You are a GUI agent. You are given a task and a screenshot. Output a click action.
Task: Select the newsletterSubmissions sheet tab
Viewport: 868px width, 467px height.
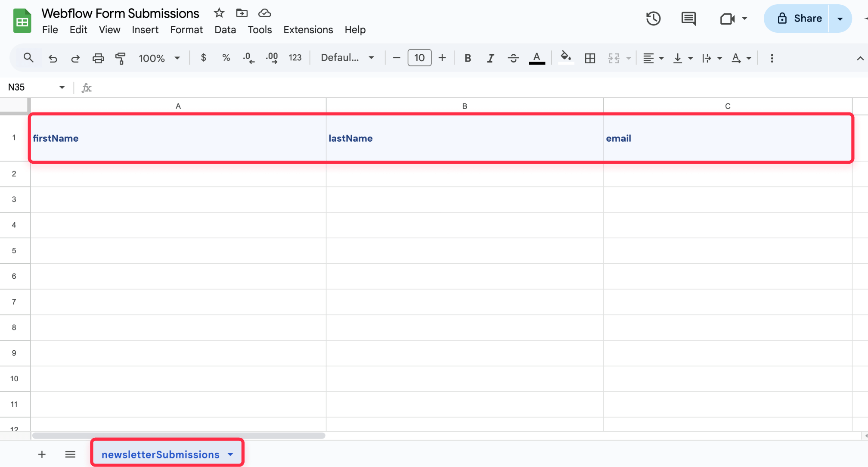coord(160,455)
